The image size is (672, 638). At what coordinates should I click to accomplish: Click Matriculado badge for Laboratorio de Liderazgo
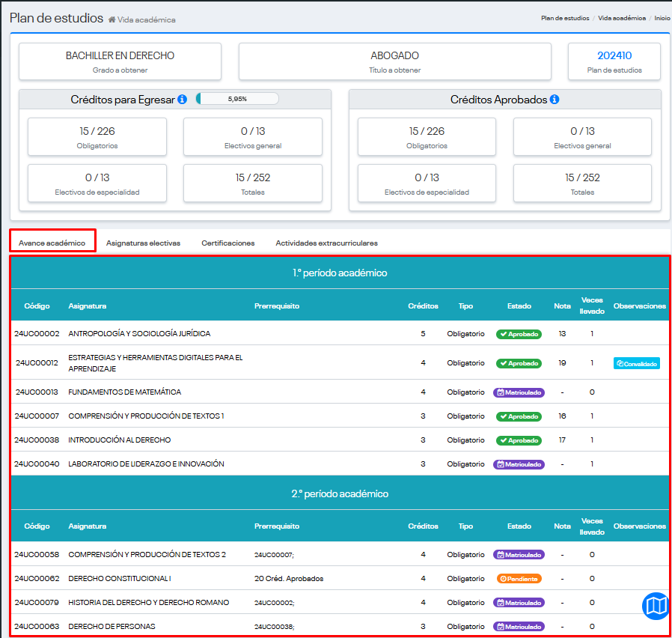[519, 464]
